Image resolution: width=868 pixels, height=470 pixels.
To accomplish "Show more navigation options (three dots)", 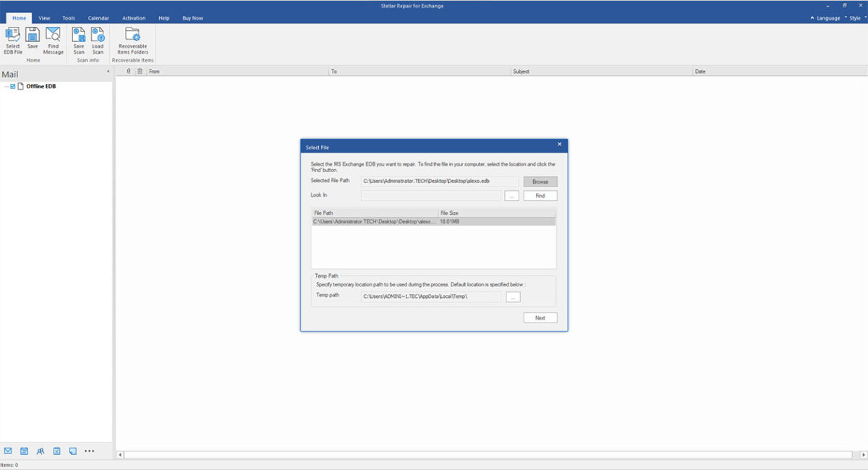I will click(90, 451).
